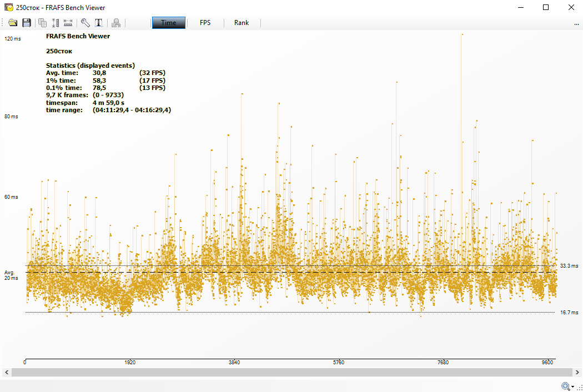Screen dimensions: 583x392
Task: Click the vertical axis scale icon
Action: point(55,23)
